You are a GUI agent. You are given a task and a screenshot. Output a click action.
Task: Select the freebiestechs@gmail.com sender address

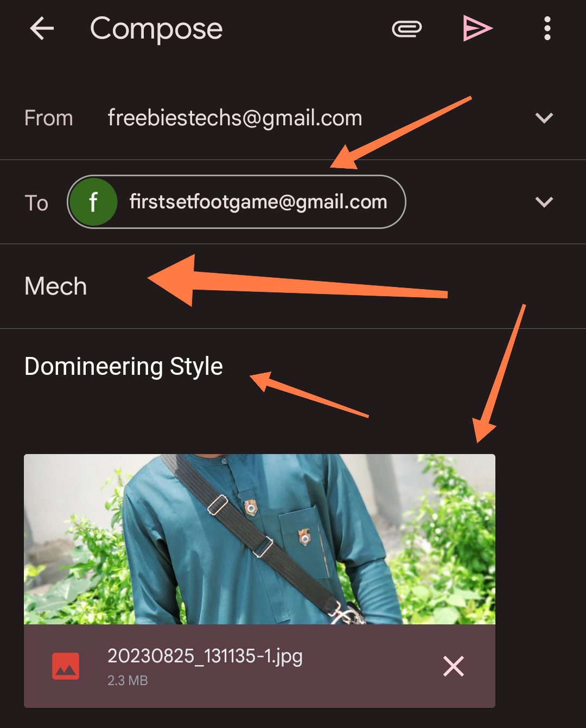(x=234, y=118)
